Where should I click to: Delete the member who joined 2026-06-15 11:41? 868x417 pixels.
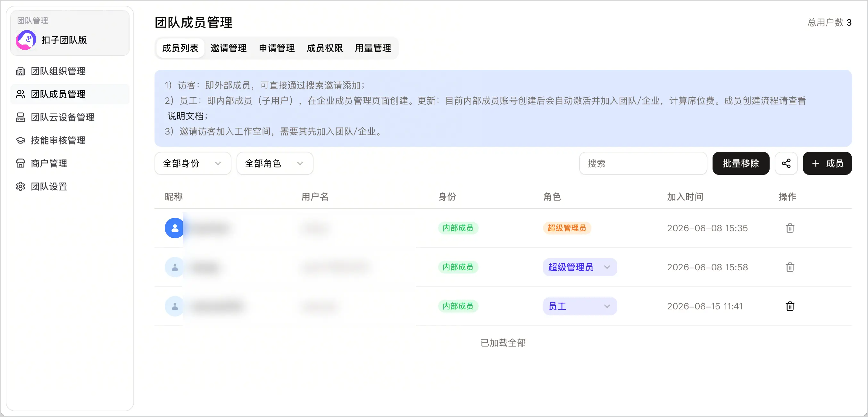tap(790, 306)
